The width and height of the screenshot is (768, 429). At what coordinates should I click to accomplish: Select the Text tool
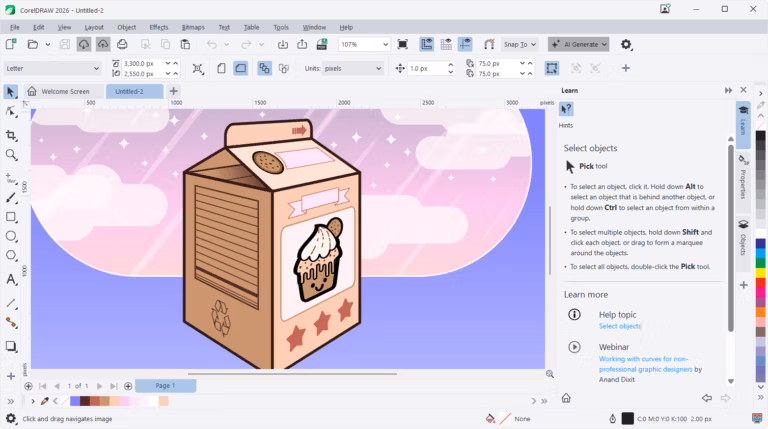11,279
